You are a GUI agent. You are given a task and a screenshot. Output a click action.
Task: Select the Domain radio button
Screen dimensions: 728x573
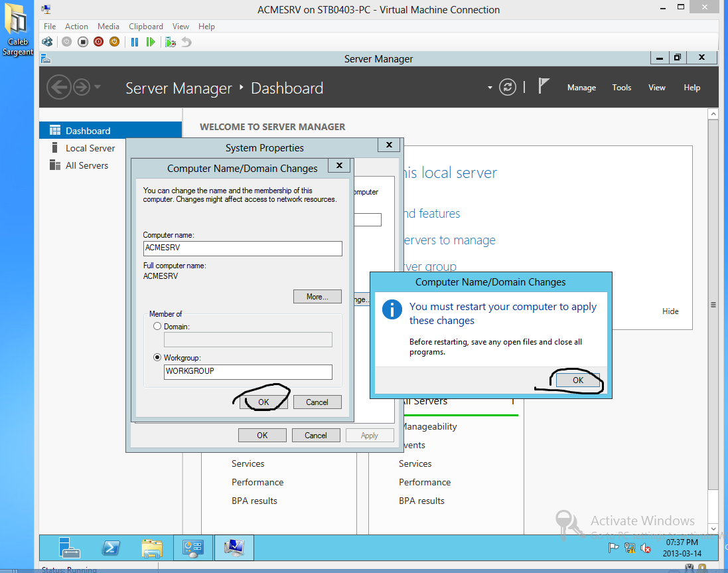[157, 327]
